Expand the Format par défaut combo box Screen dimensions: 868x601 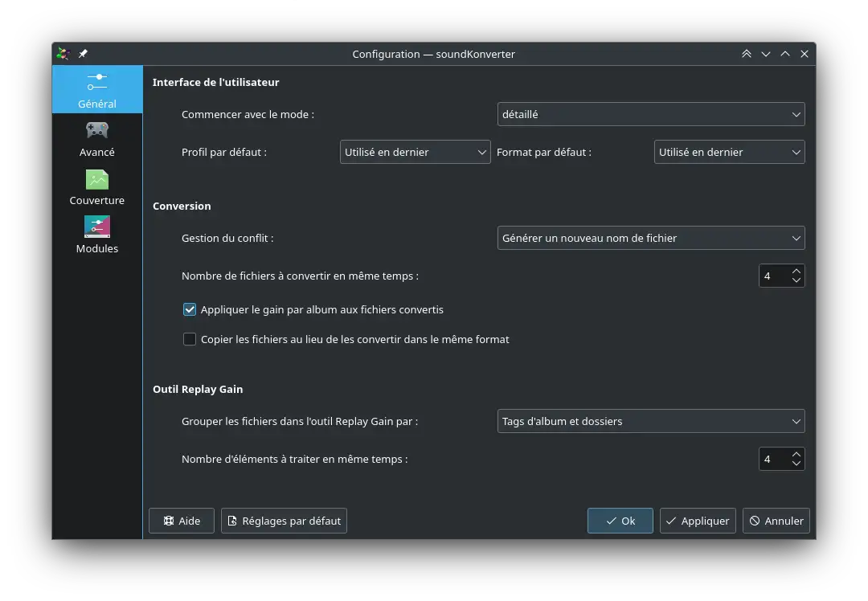729,152
